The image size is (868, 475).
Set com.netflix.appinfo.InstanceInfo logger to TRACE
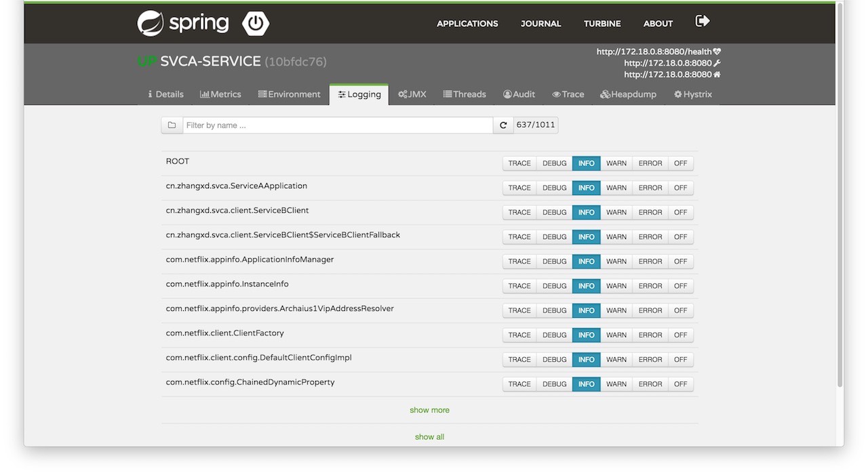tap(519, 286)
